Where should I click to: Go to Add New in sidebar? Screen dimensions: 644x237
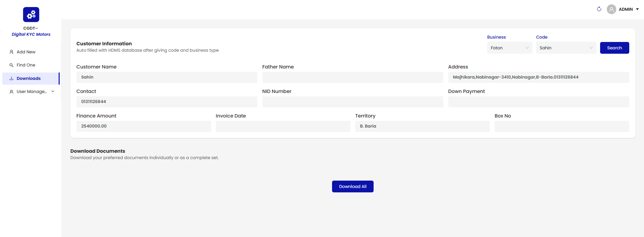pos(26,52)
